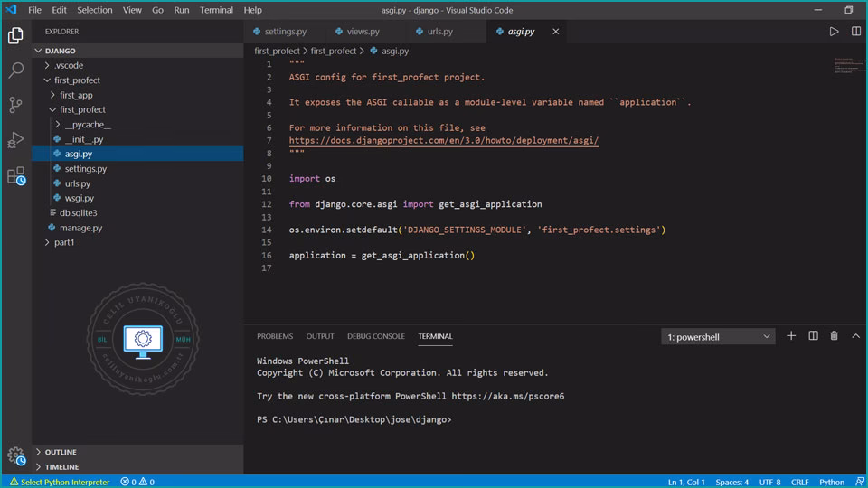This screenshot has height=488, width=868.
Task: Create a new terminal with plus icon
Action: click(x=791, y=336)
